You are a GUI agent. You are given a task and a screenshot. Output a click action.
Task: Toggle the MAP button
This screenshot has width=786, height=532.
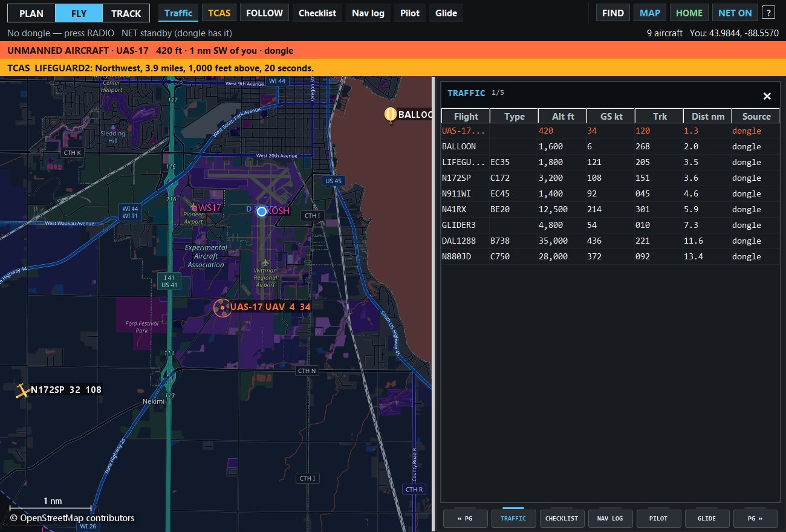tap(650, 13)
